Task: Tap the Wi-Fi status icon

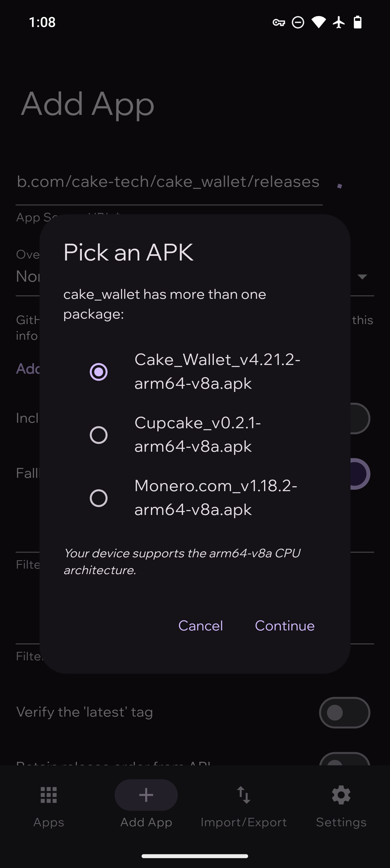Action: tap(318, 22)
